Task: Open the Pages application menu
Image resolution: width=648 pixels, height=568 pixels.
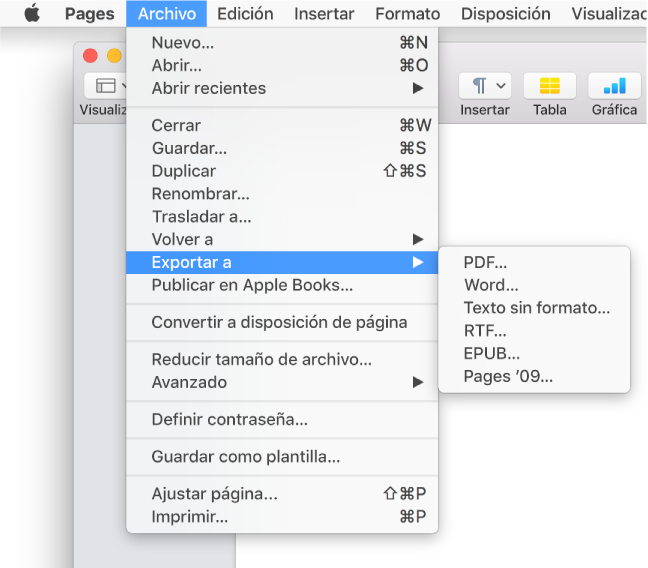Action: [90, 14]
